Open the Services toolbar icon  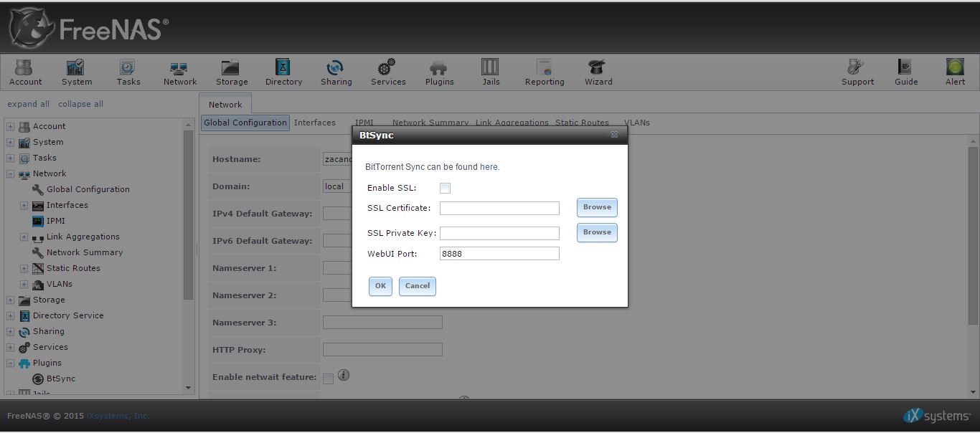pos(388,72)
